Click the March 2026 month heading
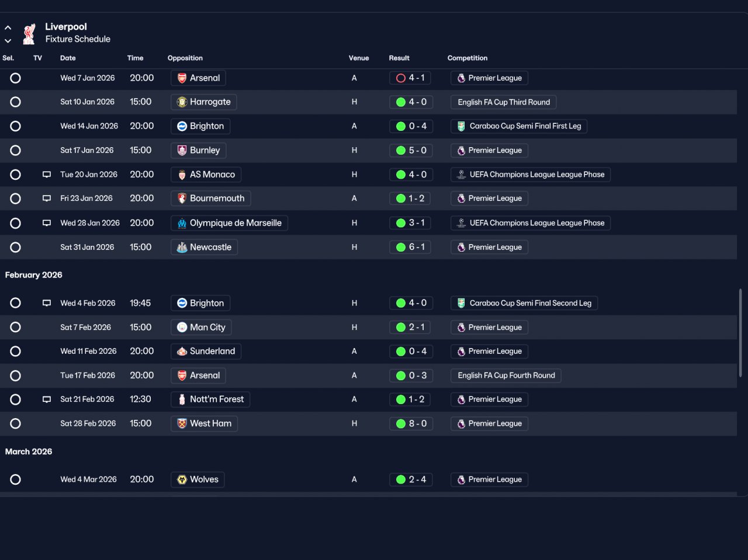748x560 pixels. tap(29, 452)
